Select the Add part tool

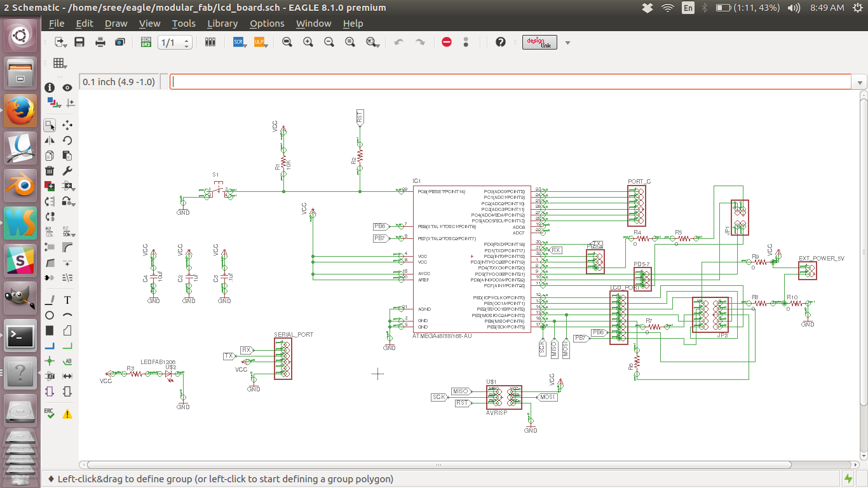click(50, 186)
